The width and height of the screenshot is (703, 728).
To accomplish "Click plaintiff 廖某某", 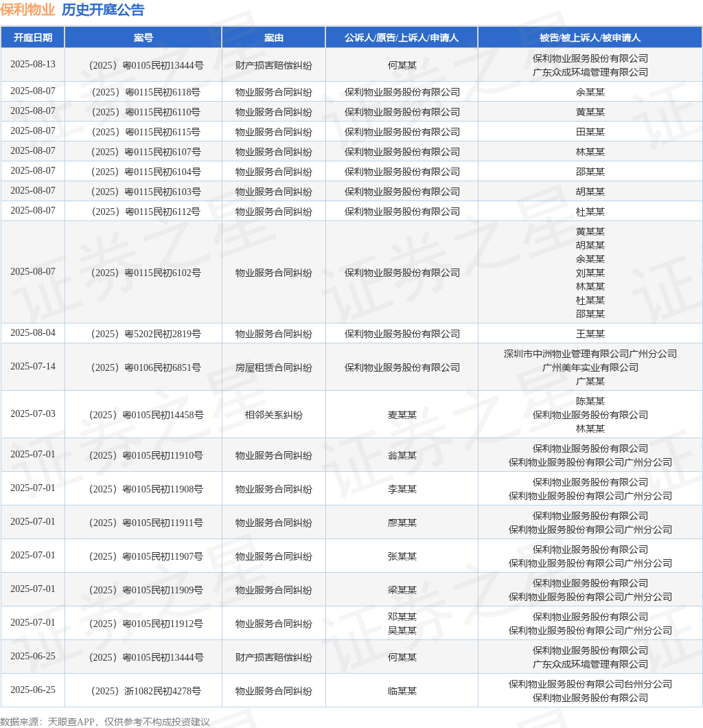I will [x=402, y=523].
